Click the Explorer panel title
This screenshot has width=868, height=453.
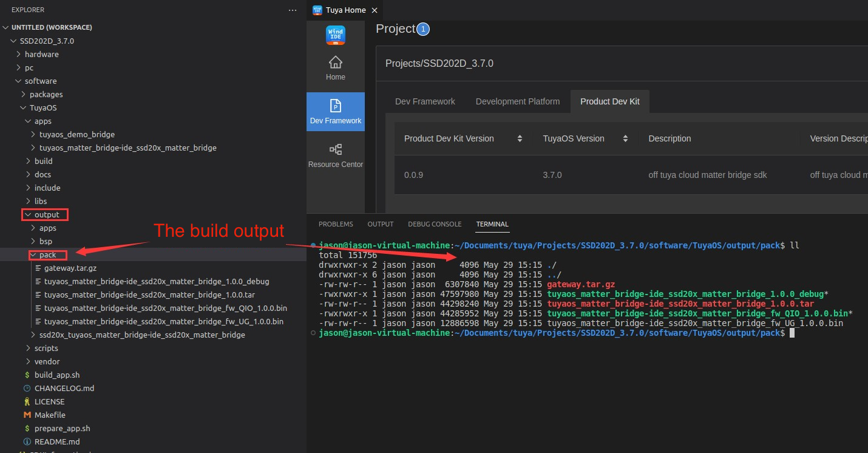click(x=28, y=10)
